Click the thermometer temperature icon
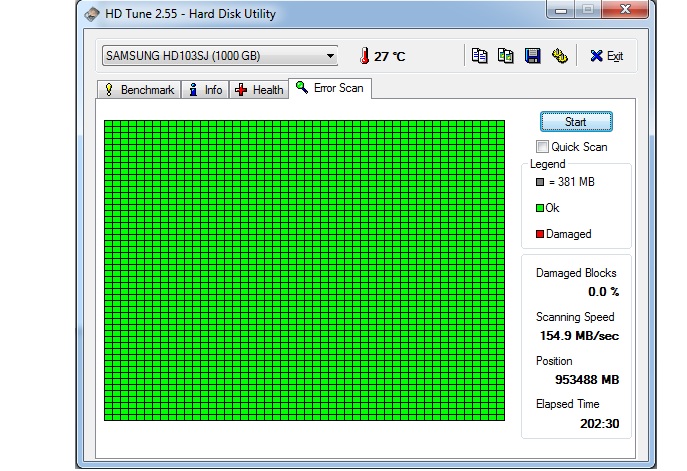Screen dimensions: 687x471 pyautogui.click(x=364, y=56)
